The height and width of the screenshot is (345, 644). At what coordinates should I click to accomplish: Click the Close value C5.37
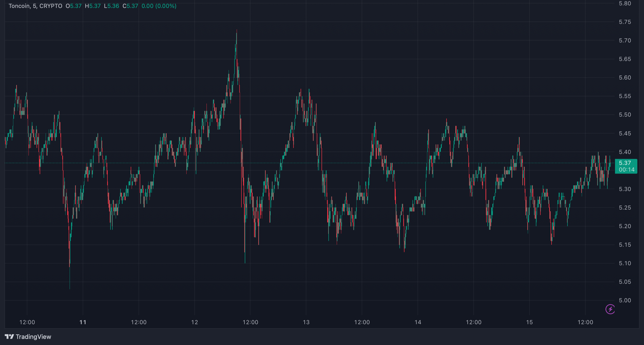[130, 6]
